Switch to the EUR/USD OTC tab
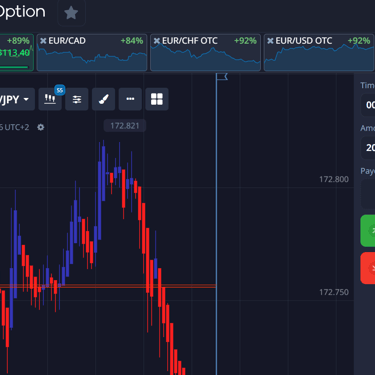The width and height of the screenshot is (375, 375). coord(319,52)
